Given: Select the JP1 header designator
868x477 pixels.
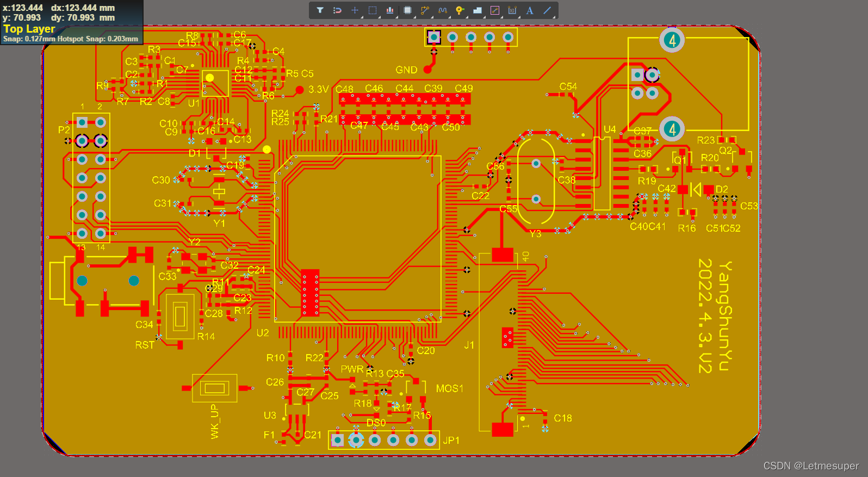Looking at the screenshot, I should (x=451, y=440).
